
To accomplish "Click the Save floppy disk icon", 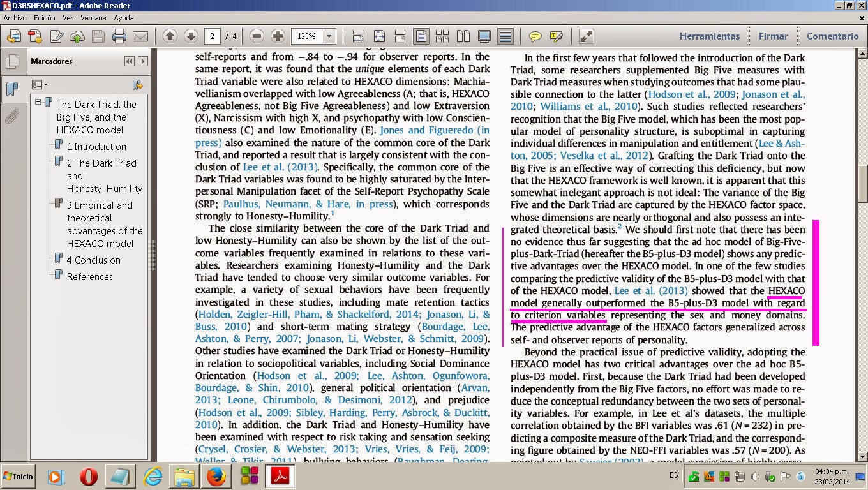I will coord(98,36).
